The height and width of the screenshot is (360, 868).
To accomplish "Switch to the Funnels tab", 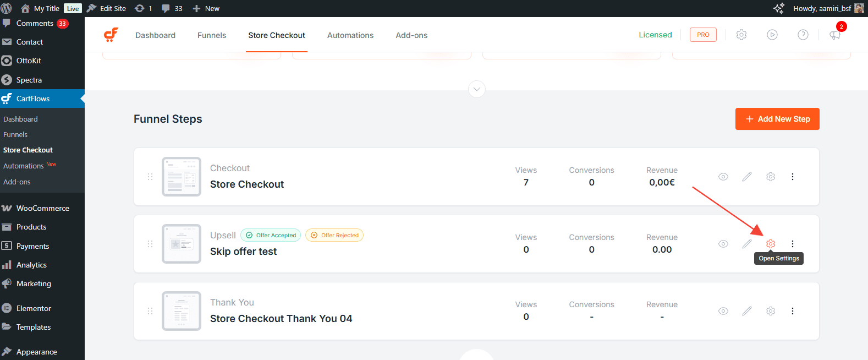I will click(x=211, y=35).
